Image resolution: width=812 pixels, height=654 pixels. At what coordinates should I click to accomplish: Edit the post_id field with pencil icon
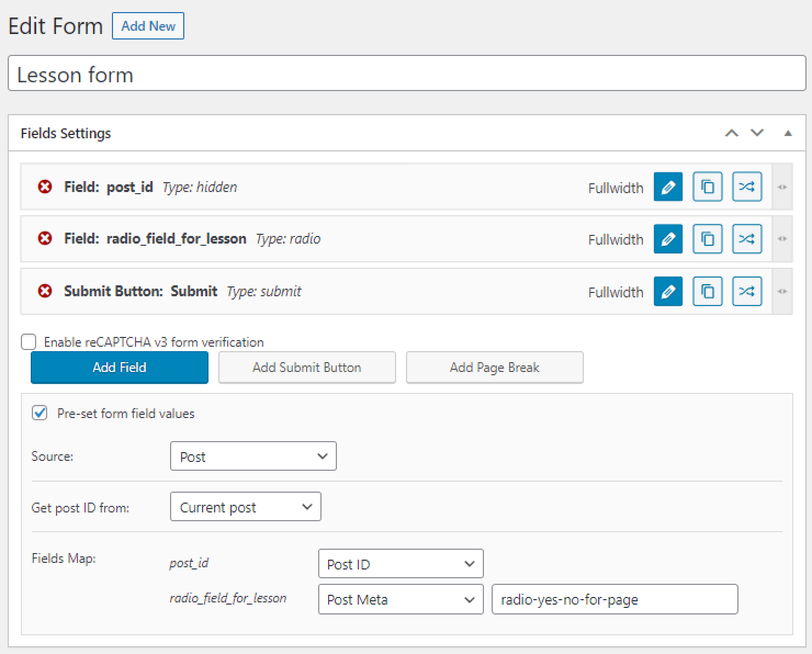(668, 187)
